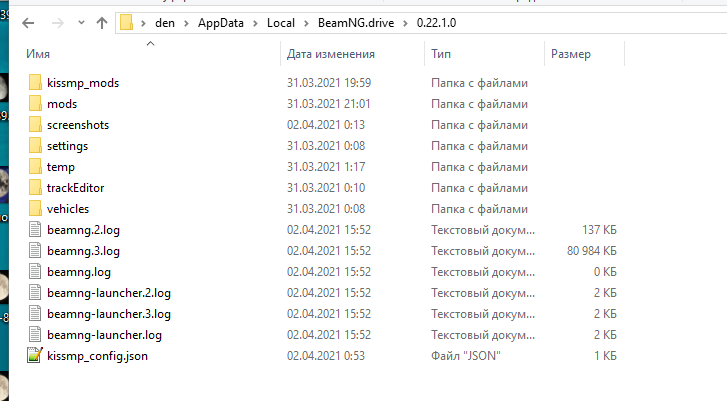
Task: Click the beamng.3.log file name
Action: [83, 251]
